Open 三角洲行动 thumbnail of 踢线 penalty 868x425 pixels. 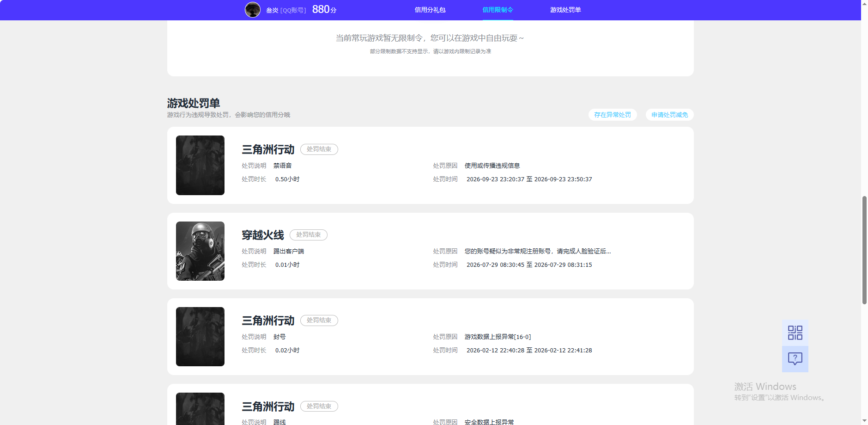click(x=200, y=409)
